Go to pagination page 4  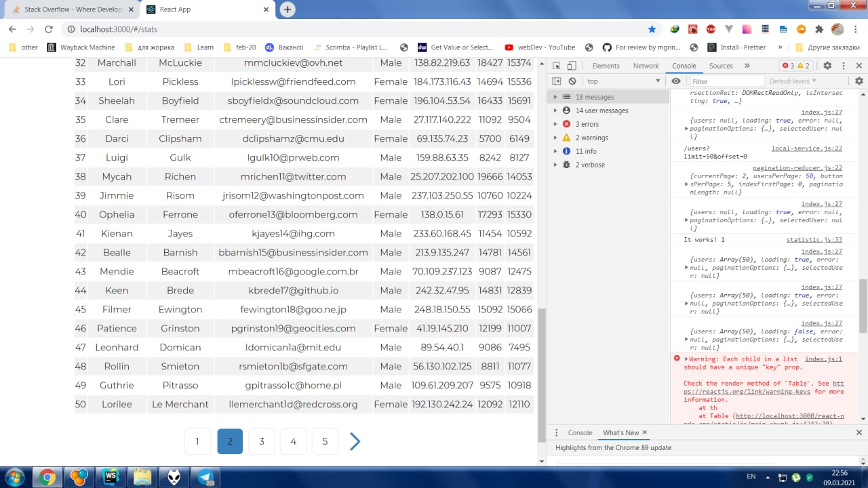click(x=293, y=441)
